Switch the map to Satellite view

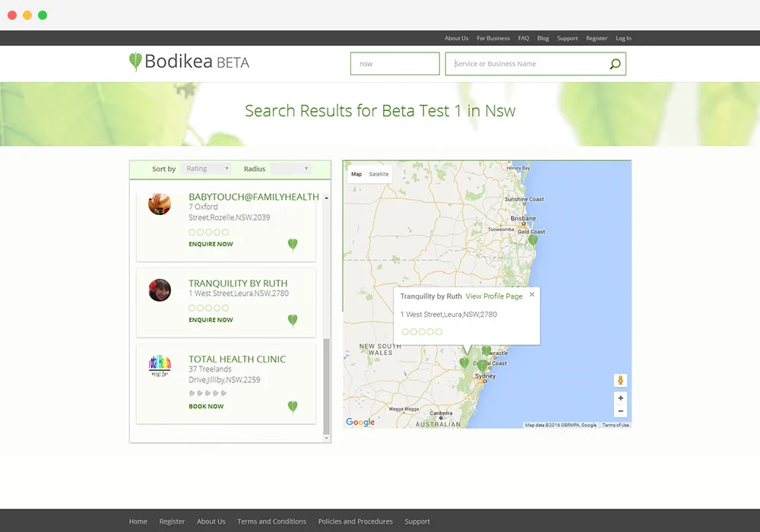(x=378, y=174)
